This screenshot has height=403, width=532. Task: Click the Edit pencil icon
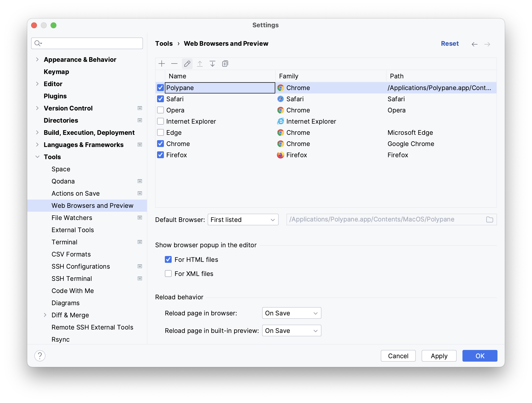187,64
